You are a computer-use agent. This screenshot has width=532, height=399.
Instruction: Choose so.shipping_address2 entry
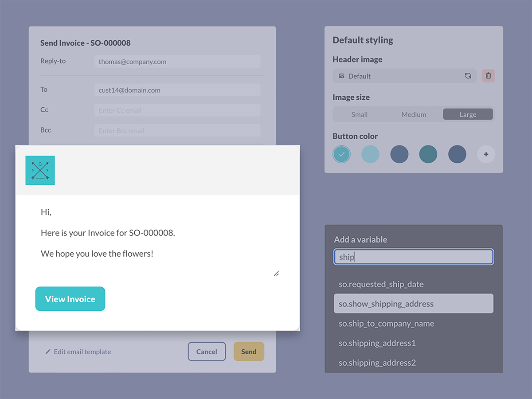coord(377,363)
